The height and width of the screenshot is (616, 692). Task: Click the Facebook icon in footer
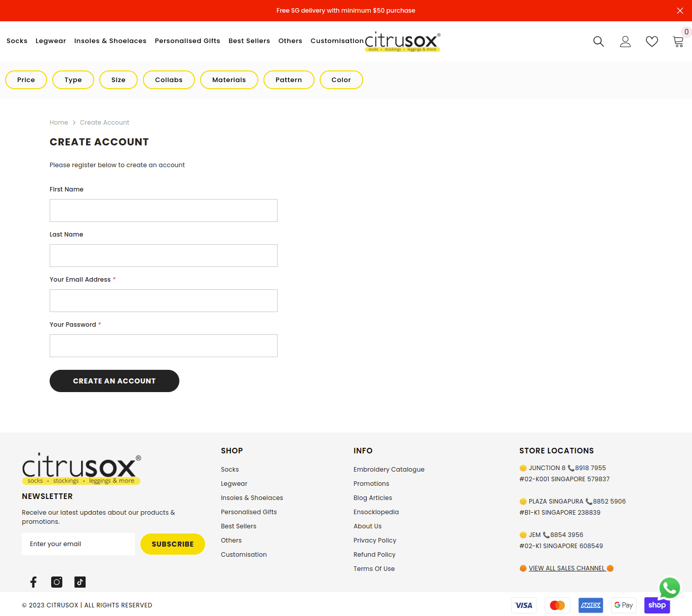pos(33,582)
